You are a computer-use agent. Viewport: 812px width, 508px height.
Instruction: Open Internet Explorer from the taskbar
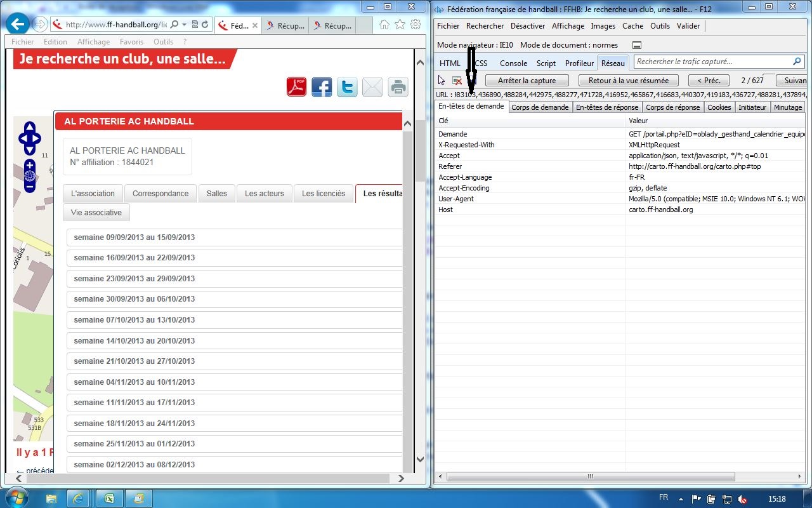(x=78, y=498)
